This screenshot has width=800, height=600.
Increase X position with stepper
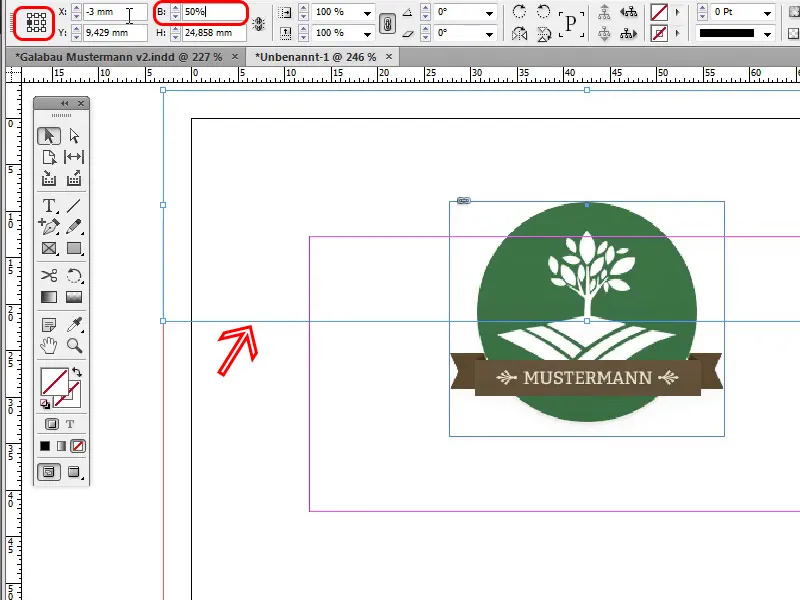76,8
